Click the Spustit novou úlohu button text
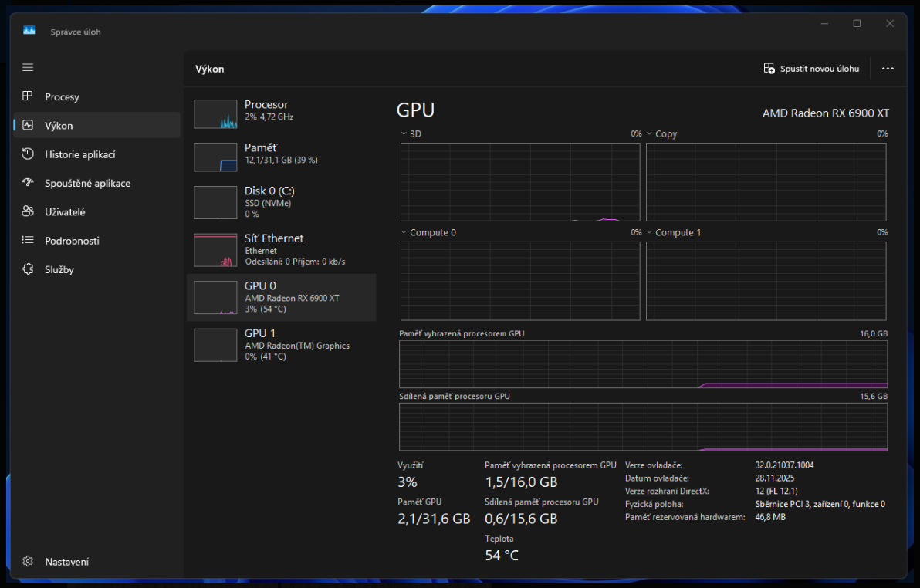 (x=820, y=69)
